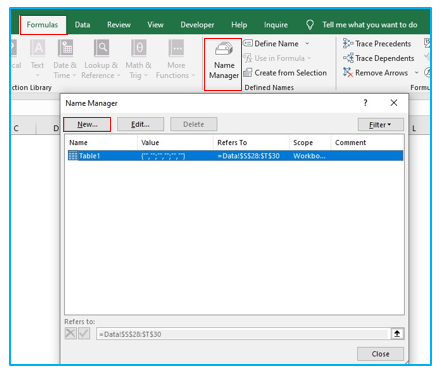Image resolution: width=441 pixels, height=376 pixels.
Task: Open Name Manager from the ribbon
Action: click(223, 64)
